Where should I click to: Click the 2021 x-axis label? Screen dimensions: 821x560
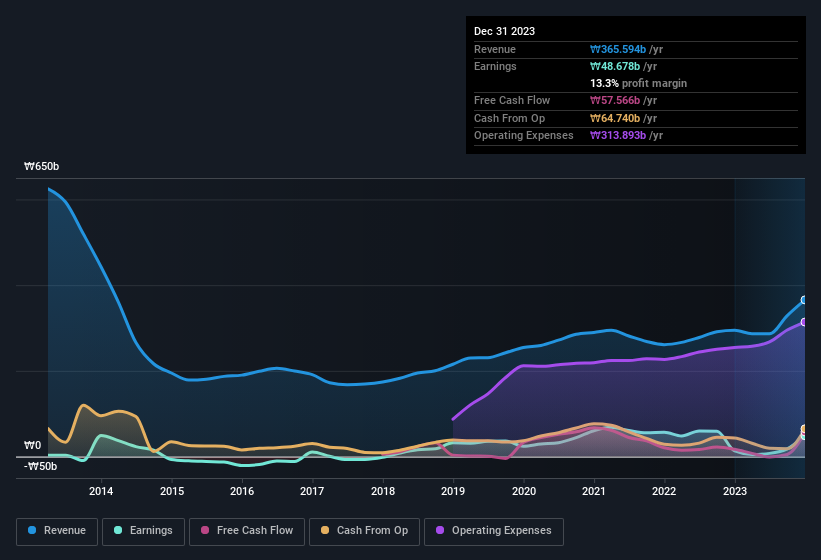coord(594,491)
